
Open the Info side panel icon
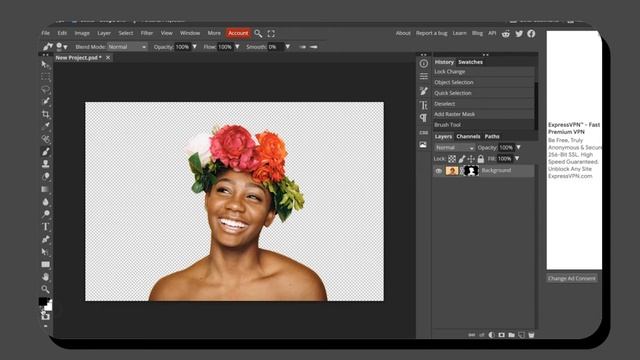coord(424,63)
